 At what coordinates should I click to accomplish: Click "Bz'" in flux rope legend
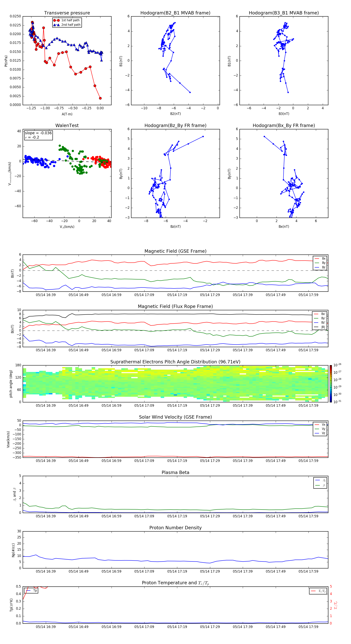pyautogui.click(x=320, y=323)
